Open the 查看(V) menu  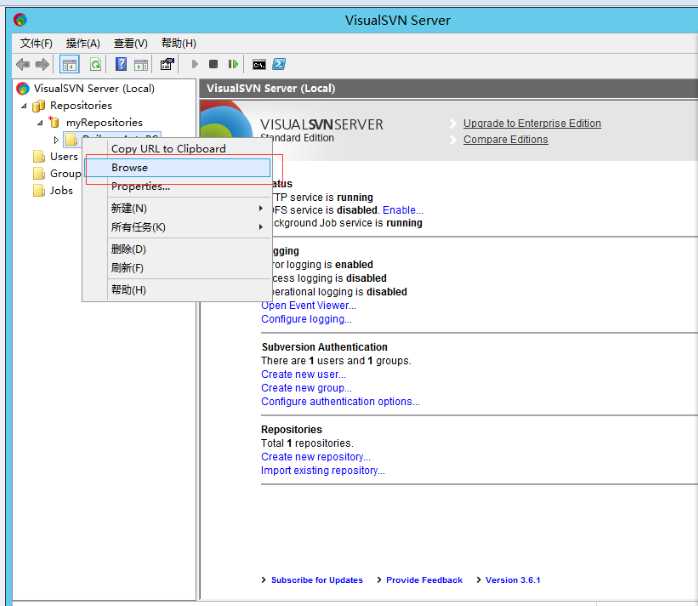pyautogui.click(x=130, y=44)
